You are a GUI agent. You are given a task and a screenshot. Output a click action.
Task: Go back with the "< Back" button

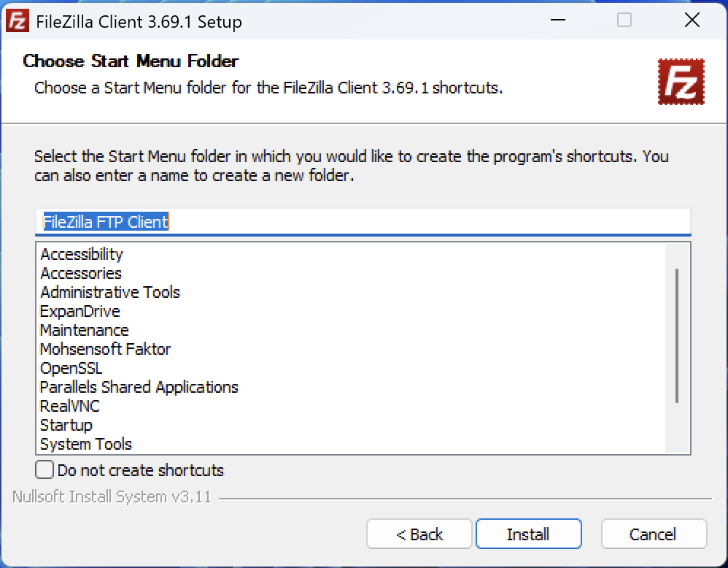[x=419, y=534]
